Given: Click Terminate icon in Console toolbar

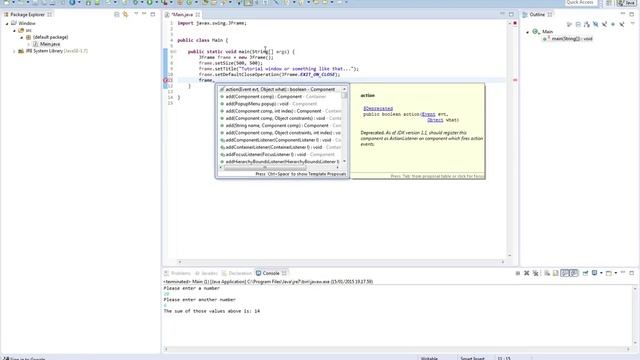Looking at the screenshot, I should click(518, 273).
